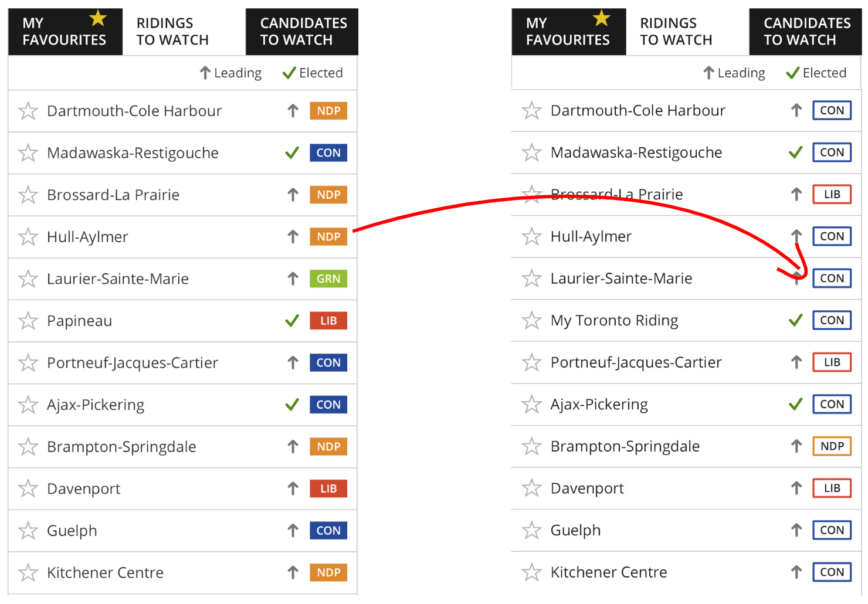Star the My Toronto Riding entry
Image resolution: width=868 pixels, height=604 pixels.
532,320
